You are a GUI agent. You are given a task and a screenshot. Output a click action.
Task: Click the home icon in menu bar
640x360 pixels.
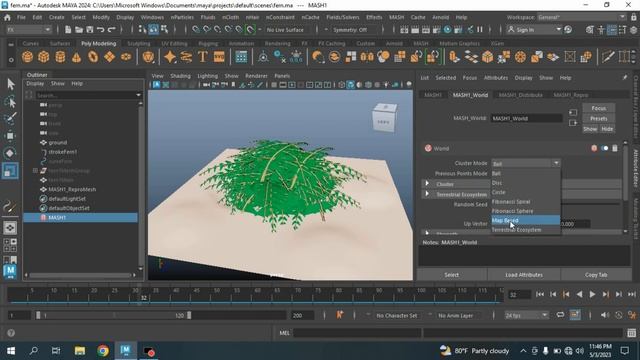7,18
